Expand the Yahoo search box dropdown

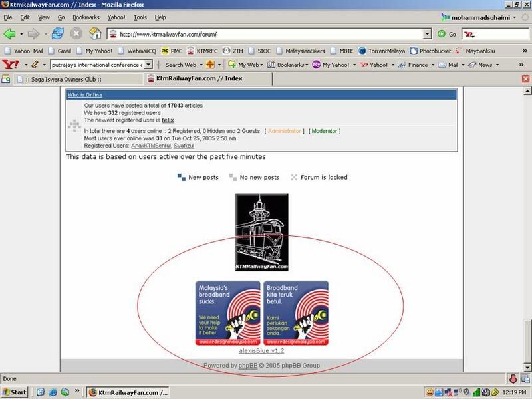coord(148,65)
